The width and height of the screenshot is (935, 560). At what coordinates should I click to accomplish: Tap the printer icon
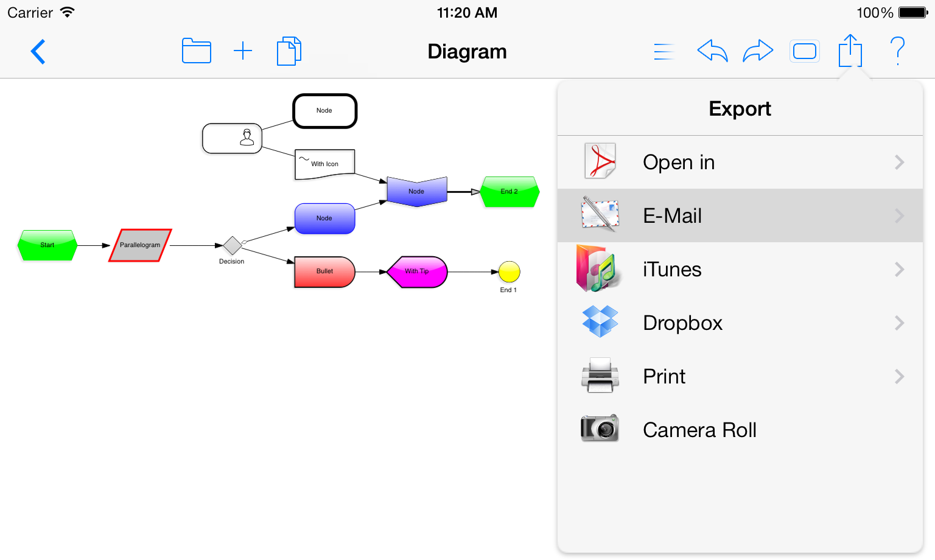click(600, 375)
